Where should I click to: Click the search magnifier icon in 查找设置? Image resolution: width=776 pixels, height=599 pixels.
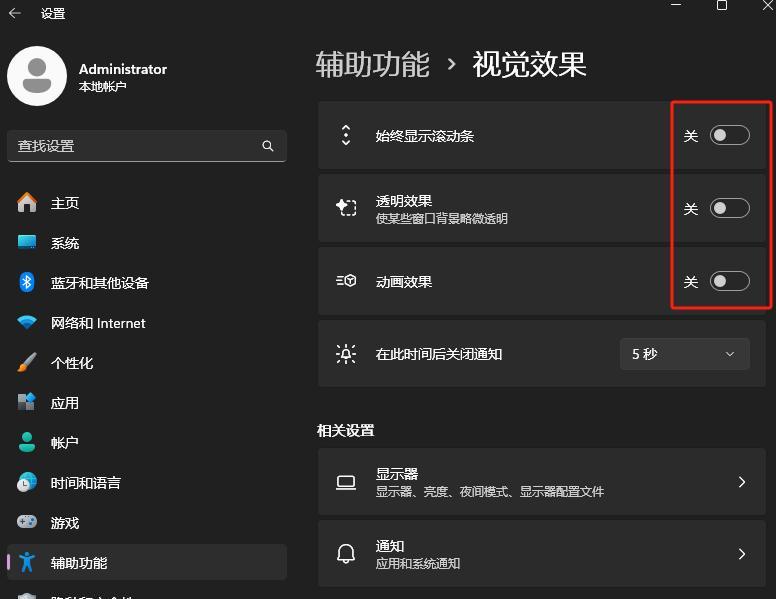267,146
